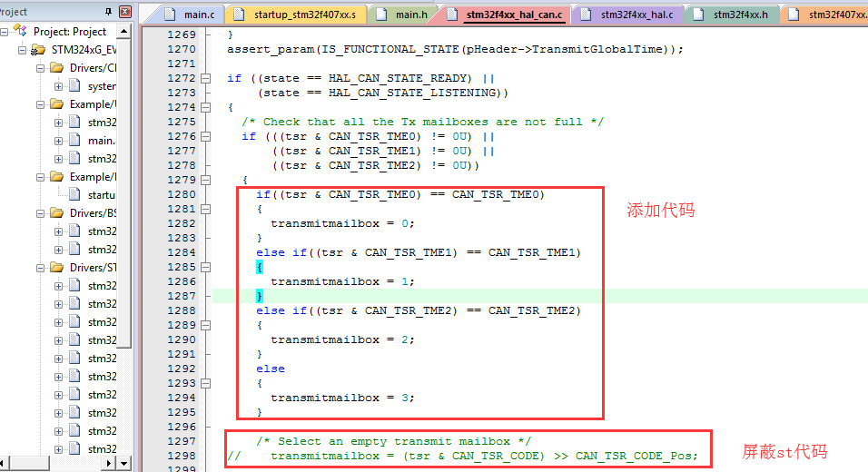This screenshot has height=472, width=868.
Task: Click comment 'Check that all the Tx mailboxes'
Action: [x=422, y=122]
